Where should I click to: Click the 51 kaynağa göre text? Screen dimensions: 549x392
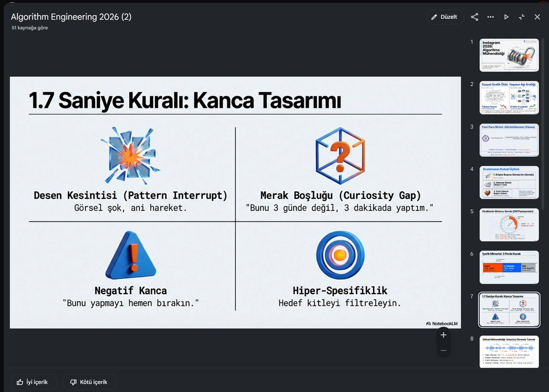(x=30, y=28)
